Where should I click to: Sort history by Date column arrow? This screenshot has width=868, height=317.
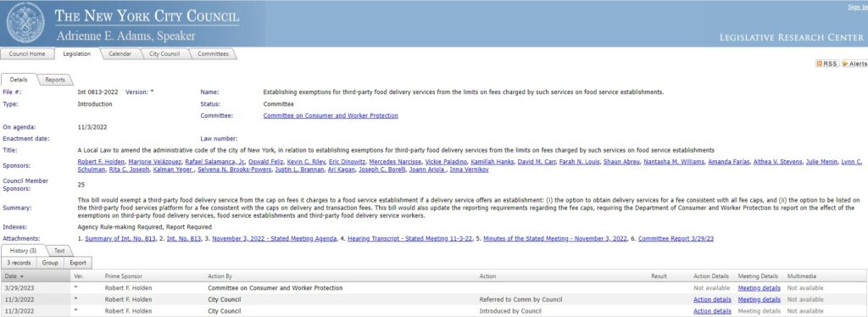(x=21, y=276)
